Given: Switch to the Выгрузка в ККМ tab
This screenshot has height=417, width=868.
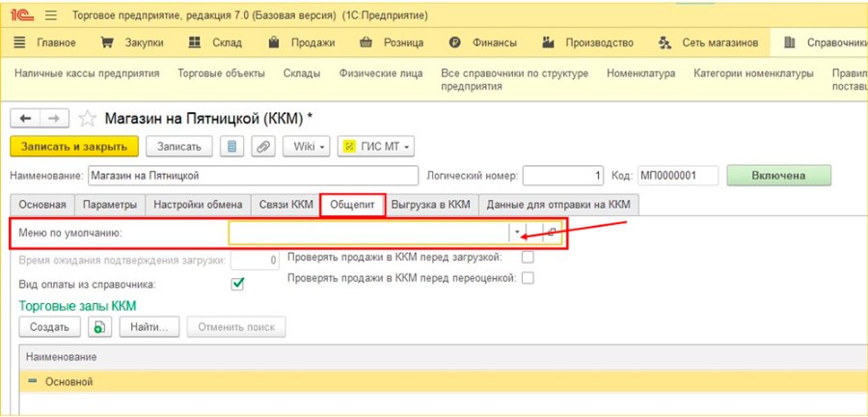Looking at the screenshot, I should [x=431, y=205].
